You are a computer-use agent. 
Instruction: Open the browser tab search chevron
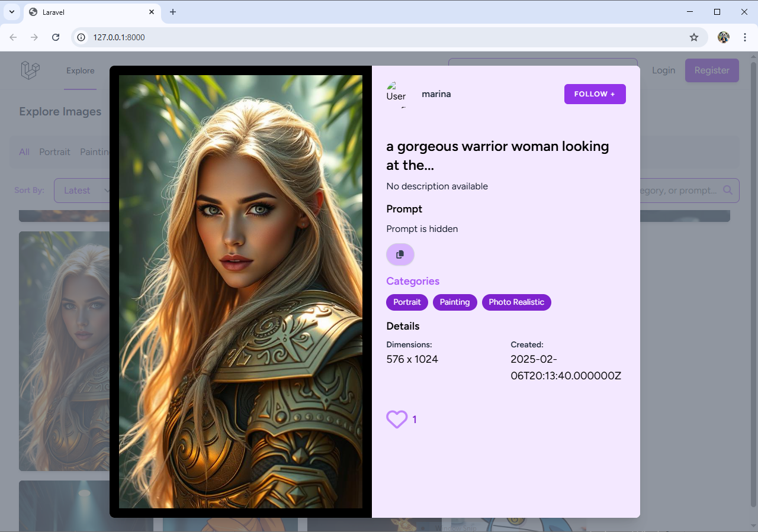(11, 11)
